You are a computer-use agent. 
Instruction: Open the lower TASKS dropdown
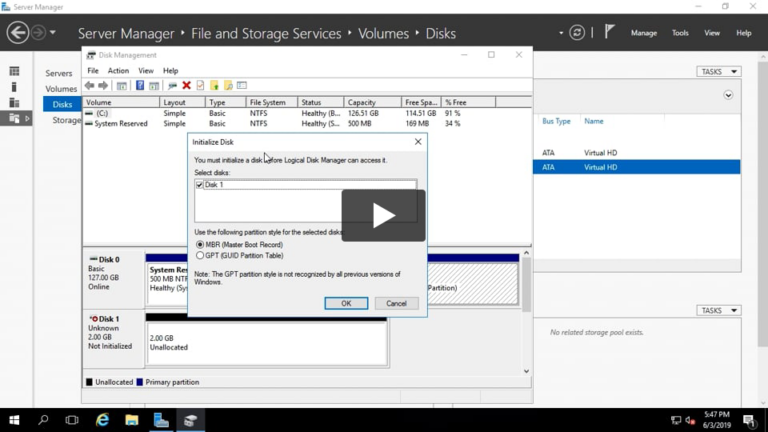click(718, 311)
